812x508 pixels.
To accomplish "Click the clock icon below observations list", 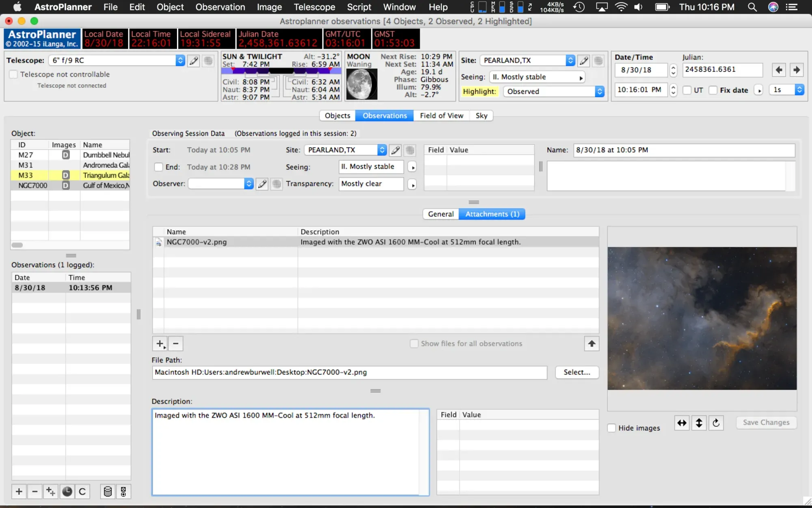I will pos(67,492).
